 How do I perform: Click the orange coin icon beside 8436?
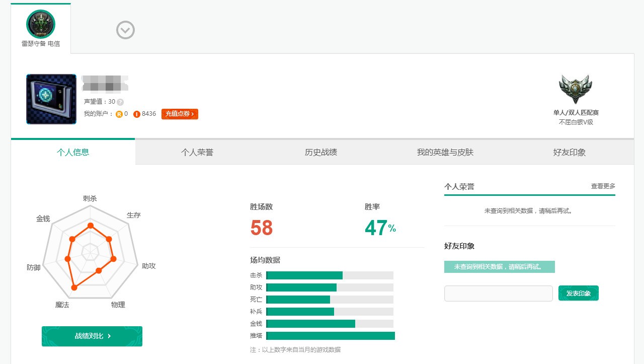tap(137, 114)
